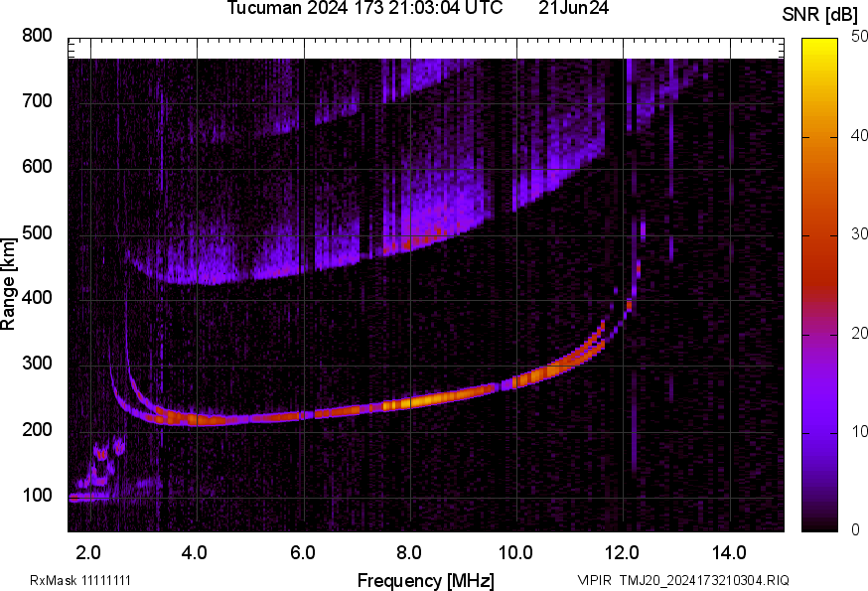Click the range tick label '600'
The image size is (868, 591).
click(x=37, y=166)
